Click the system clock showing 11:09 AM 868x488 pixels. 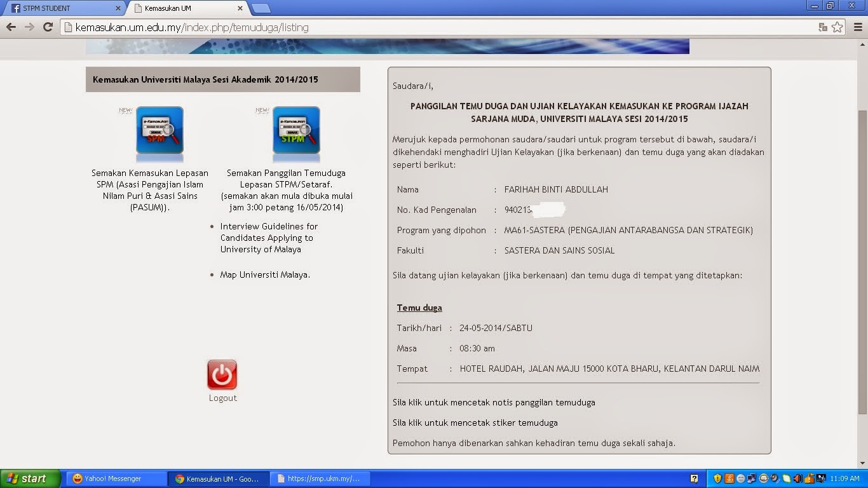pyautogui.click(x=845, y=478)
